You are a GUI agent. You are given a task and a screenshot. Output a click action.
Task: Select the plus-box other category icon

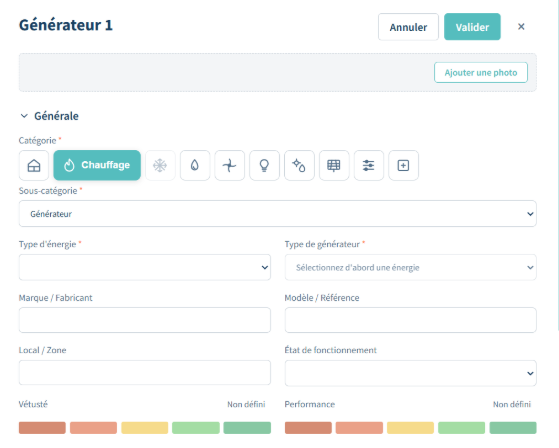[403, 165]
